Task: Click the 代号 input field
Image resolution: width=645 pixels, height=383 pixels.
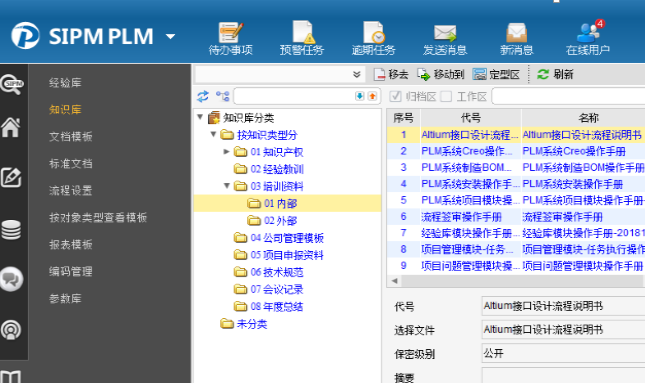Action: tap(564, 306)
